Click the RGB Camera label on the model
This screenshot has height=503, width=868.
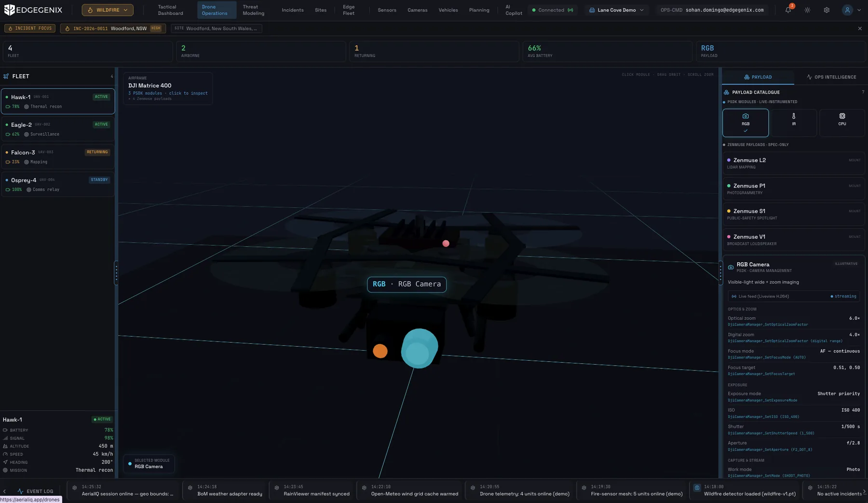coord(407,285)
